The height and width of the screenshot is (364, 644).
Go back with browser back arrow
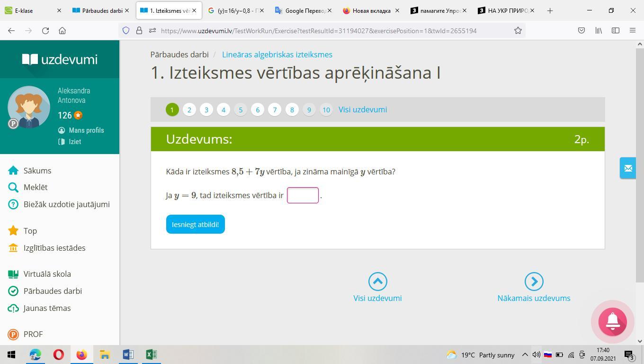[x=11, y=30]
